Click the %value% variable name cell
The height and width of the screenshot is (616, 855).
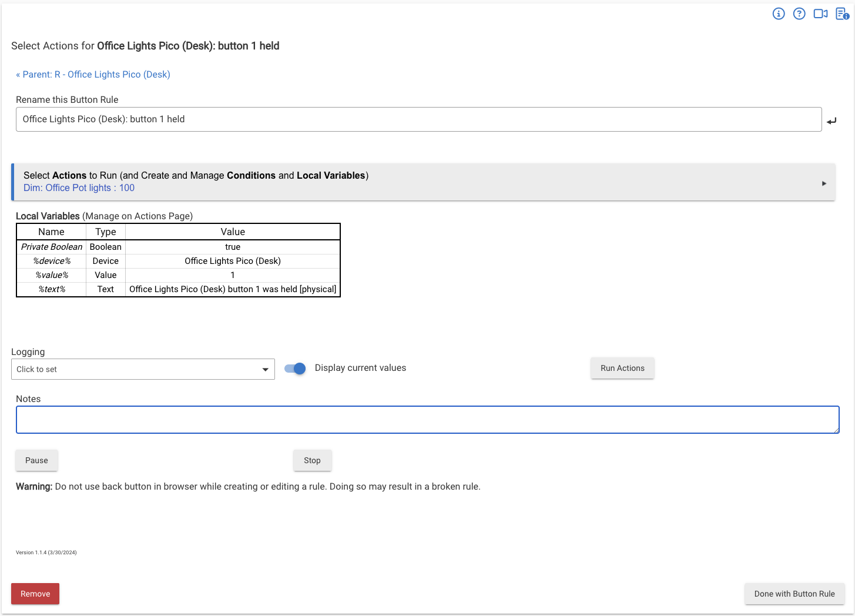tap(52, 275)
